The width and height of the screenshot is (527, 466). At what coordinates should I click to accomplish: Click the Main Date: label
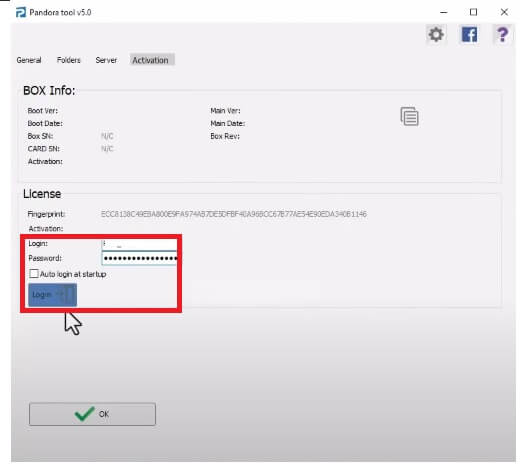[228, 123]
